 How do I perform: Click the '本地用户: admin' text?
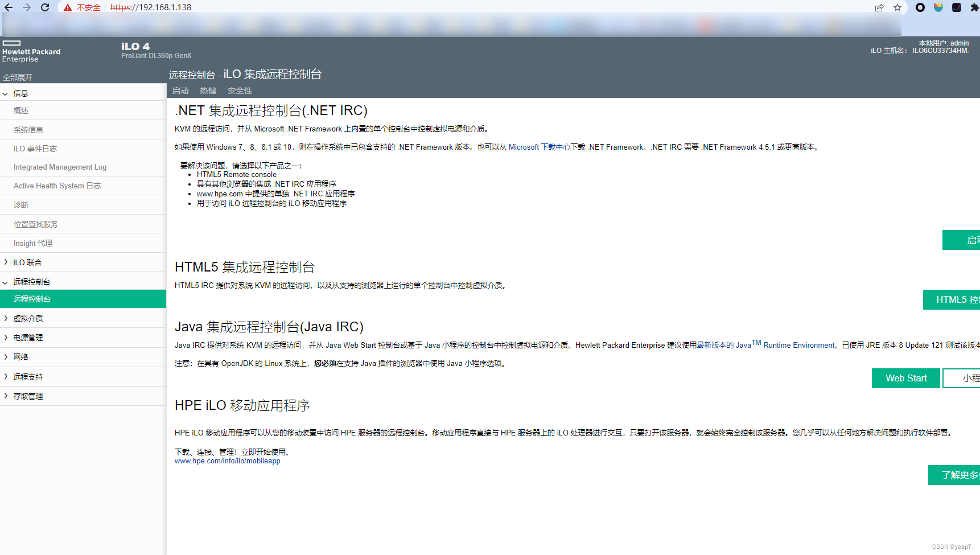(944, 43)
